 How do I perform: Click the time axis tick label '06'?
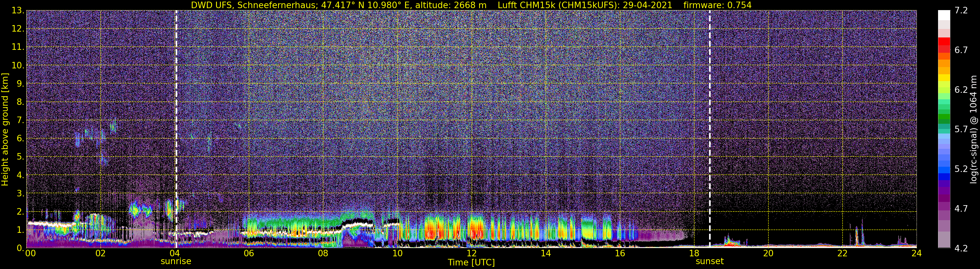pyautogui.click(x=249, y=254)
